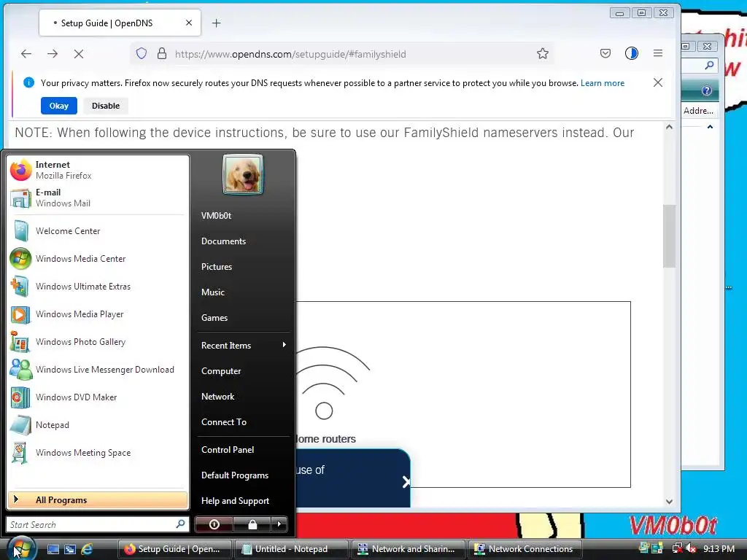Click network status tray icon

pos(677,548)
